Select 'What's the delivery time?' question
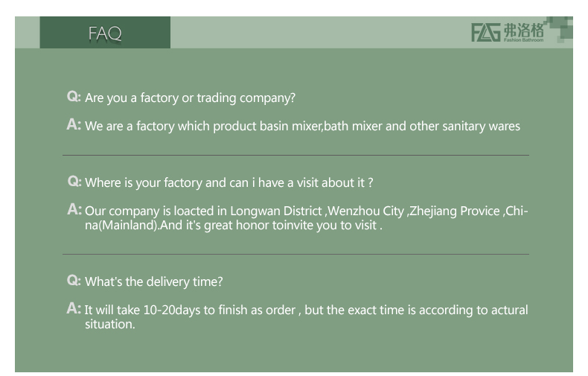The image size is (588, 376). (154, 281)
